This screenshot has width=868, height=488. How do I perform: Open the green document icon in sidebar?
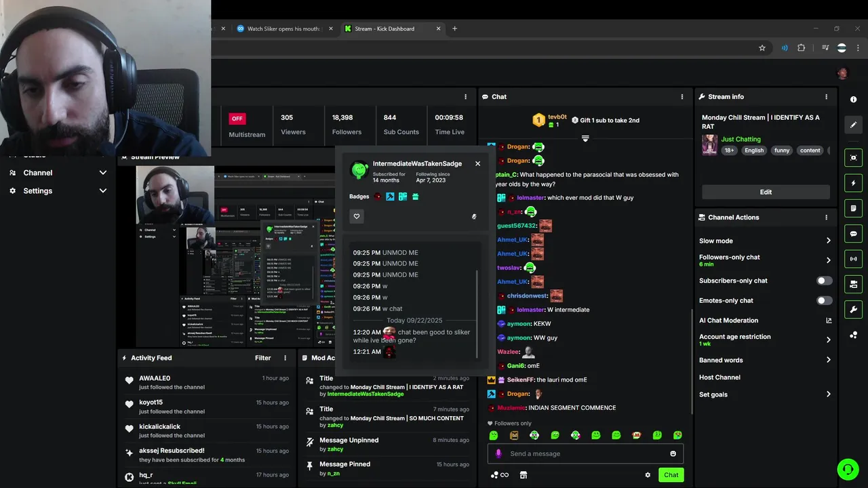(853, 208)
